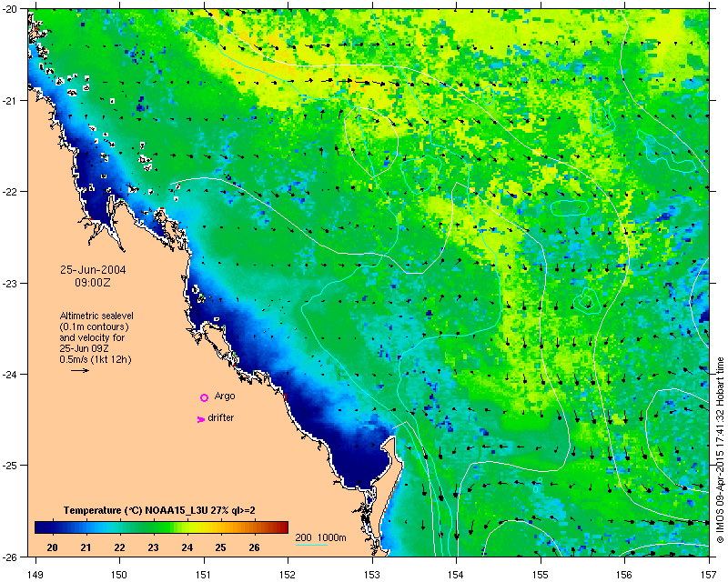The width and height of the screenshot is (728, 582).
Task: Click the "Temperature (°C) NOAA15_L3U 27% ql>=2" colorbar title
Action: (x=159, y=511)
